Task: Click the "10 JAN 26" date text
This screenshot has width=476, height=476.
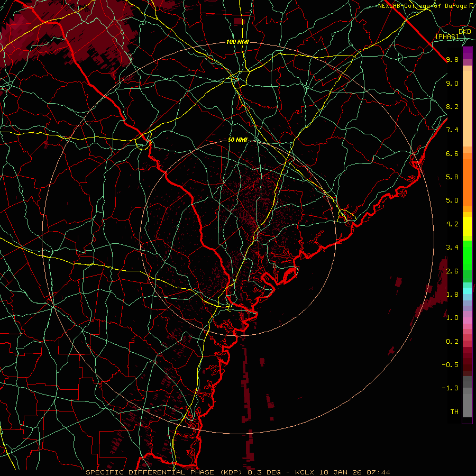Action: [x=340, y=472]
